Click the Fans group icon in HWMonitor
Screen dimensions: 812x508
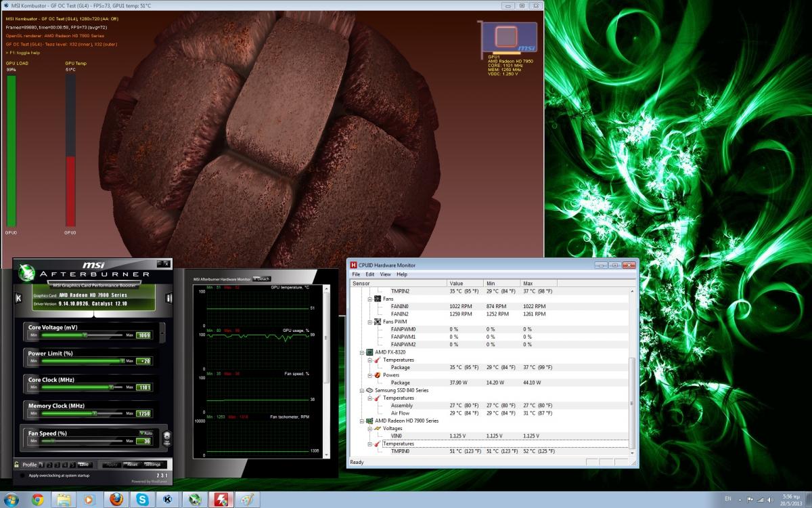[378, 299]
